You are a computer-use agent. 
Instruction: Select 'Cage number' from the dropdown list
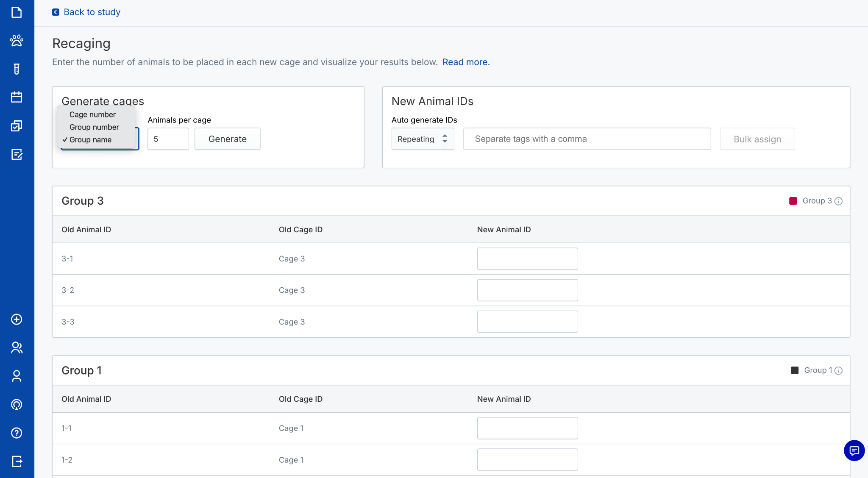click(x=92, y=114)
